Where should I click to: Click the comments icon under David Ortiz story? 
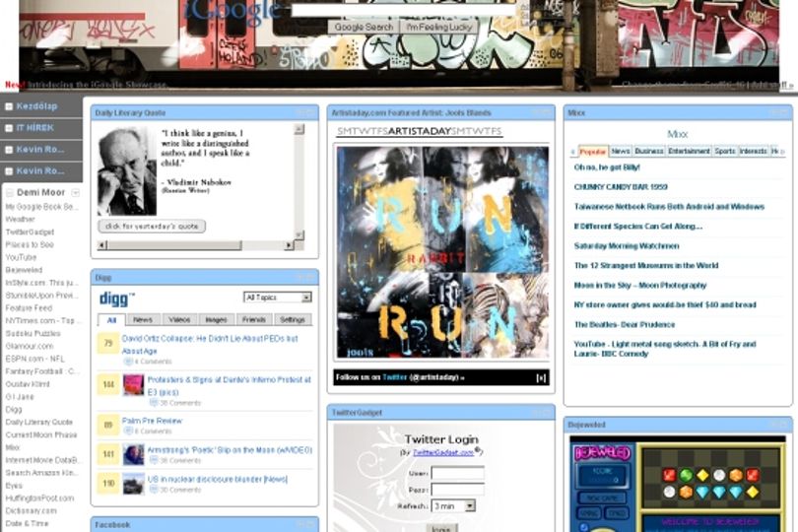pyautogui.click(x=127, y=362)
